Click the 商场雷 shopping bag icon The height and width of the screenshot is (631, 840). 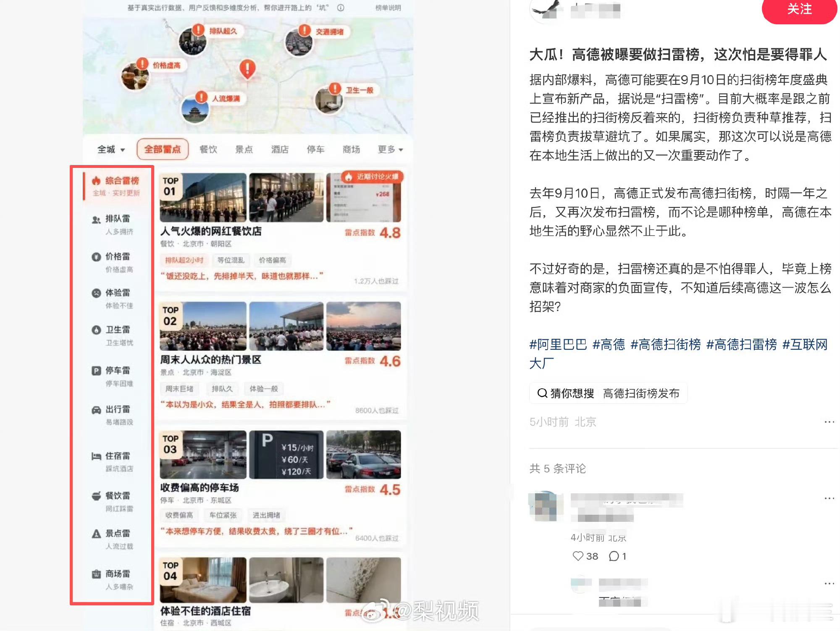(96, 574)
